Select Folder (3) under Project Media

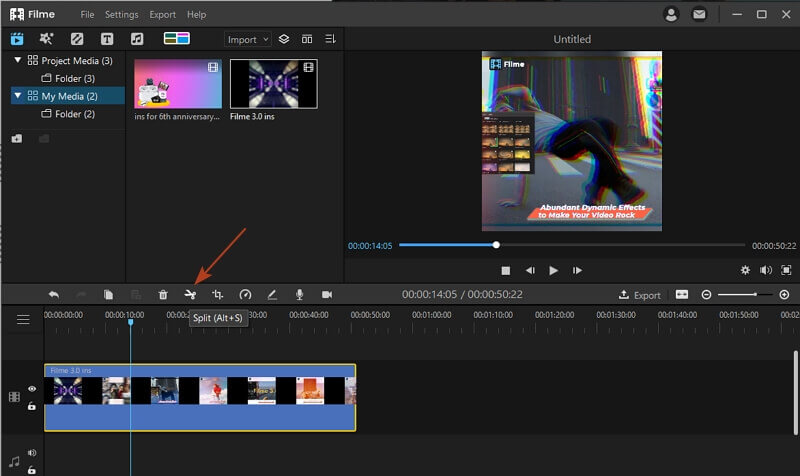68,78
